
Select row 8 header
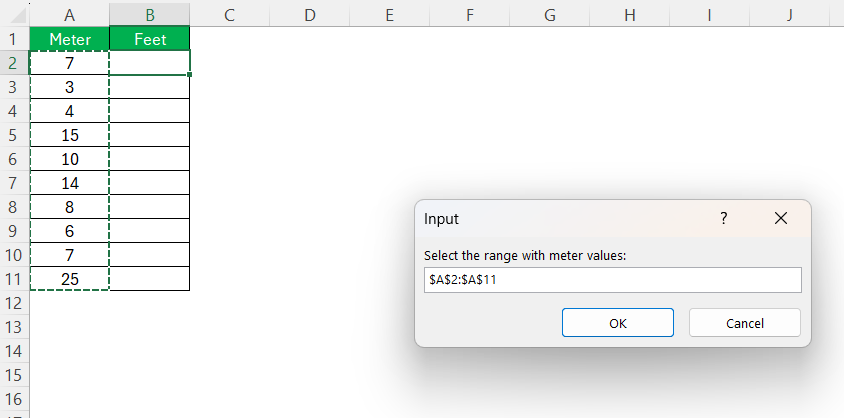click(x=15, y=207)
